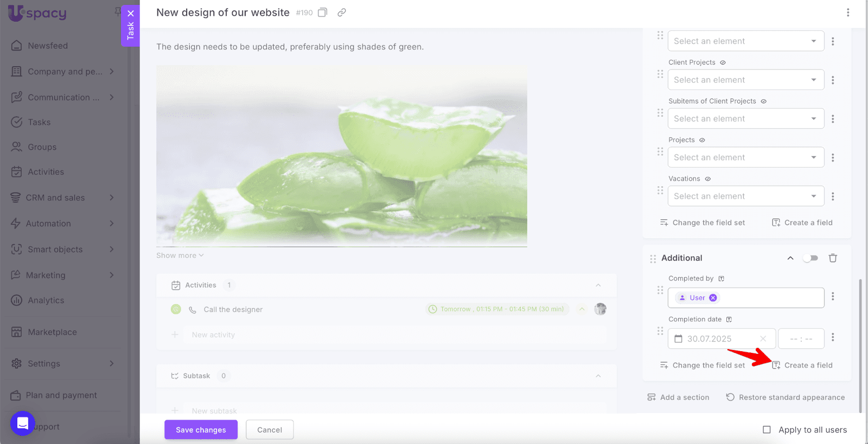Open Tasks in the sidebar
Screen dimensions: 868x444
coord(39,122)
